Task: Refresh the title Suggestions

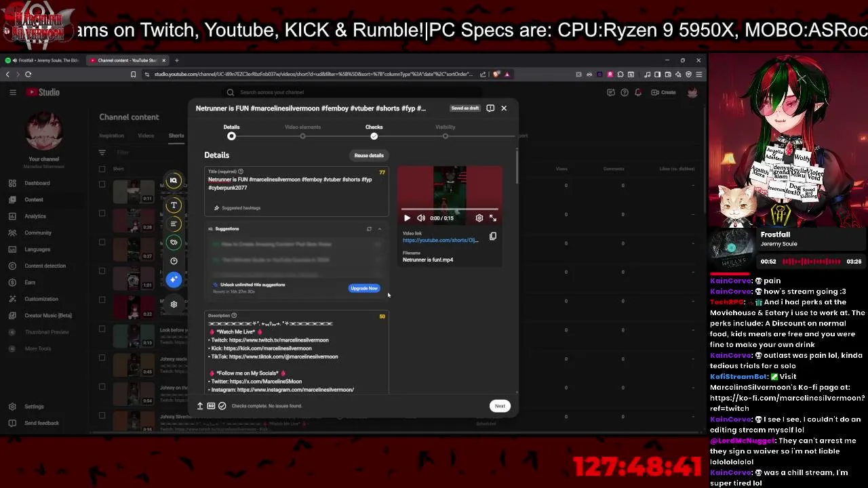Action: coord(369,229)
